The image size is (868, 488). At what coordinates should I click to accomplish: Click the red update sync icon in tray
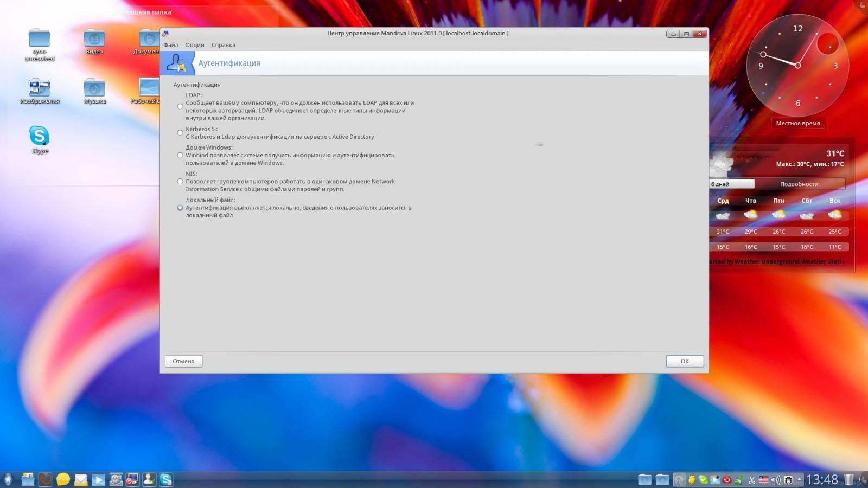(727, 480)
